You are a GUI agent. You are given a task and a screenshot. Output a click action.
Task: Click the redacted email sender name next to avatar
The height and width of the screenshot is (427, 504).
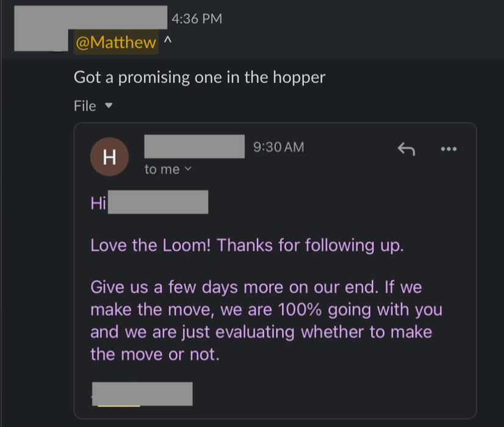(194, 147)
